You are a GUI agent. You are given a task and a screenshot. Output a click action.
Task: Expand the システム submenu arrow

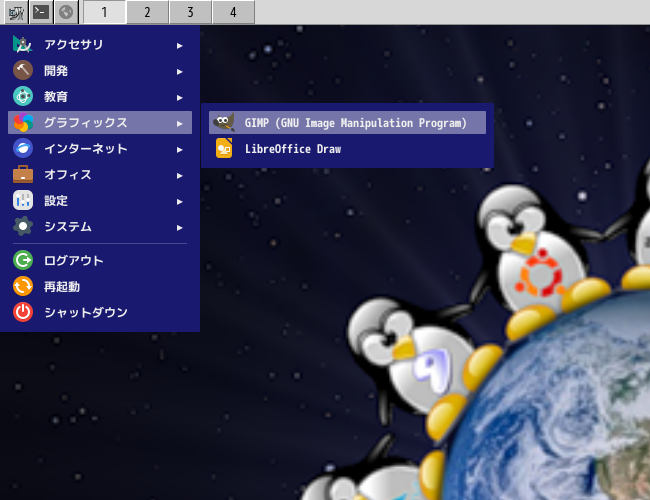coord(179,228)
